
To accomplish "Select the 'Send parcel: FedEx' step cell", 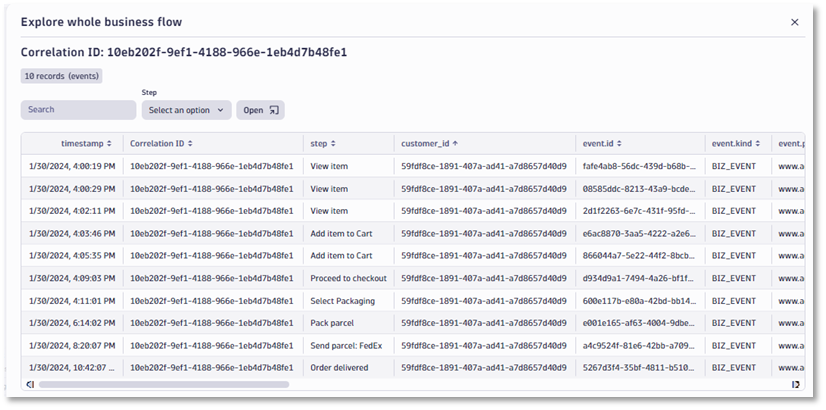I will point(348,345).
